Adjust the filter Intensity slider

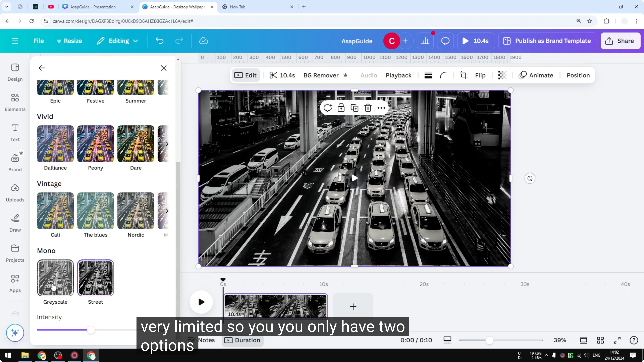91,330
